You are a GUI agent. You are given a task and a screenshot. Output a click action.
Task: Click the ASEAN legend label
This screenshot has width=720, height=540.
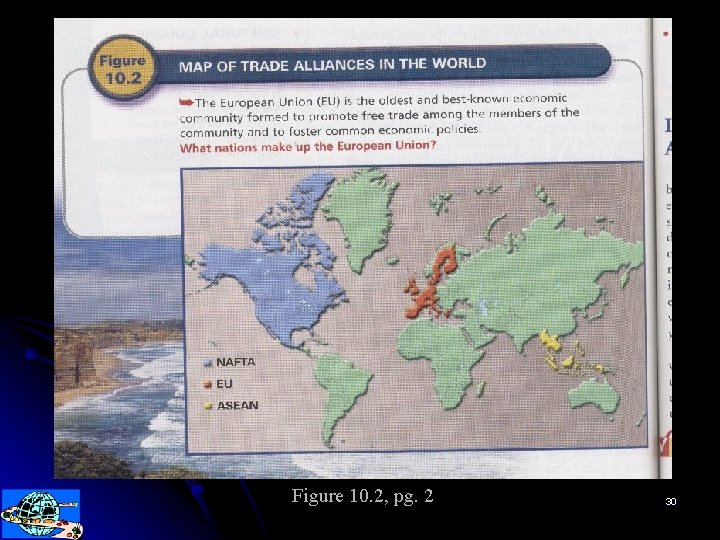(237, 405)
